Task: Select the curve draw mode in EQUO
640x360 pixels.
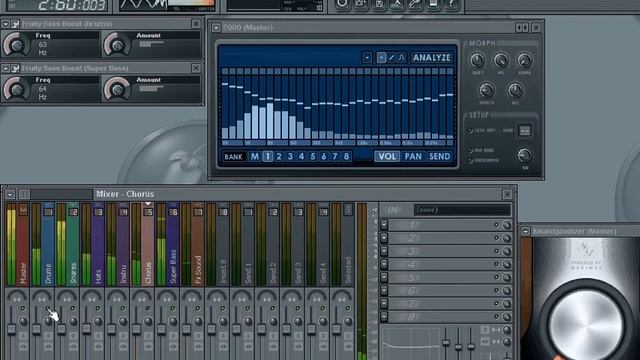Action: coord(401,58)
